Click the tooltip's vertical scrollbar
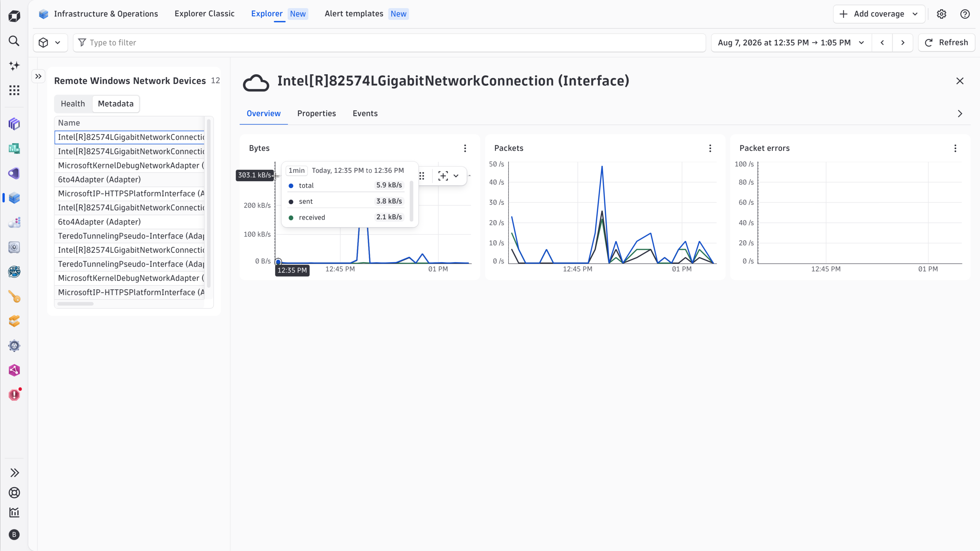This screenshot has width=980, height=551. coord(411,201)
